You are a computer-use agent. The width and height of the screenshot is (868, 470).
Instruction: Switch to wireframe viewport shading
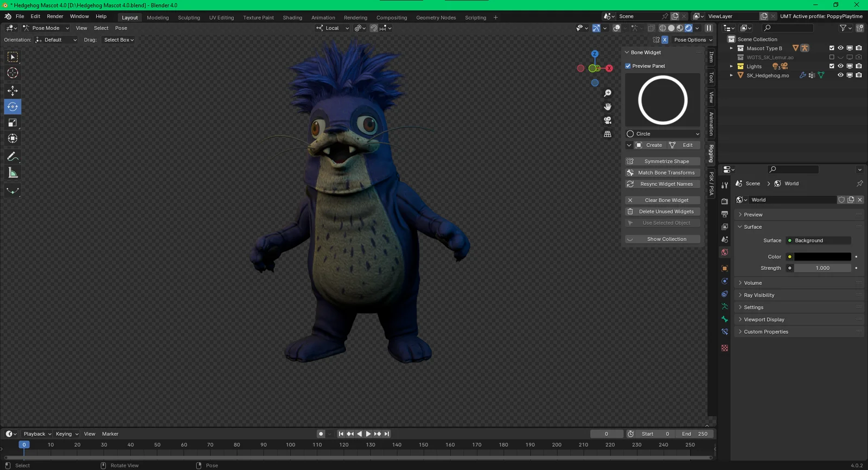662,28
